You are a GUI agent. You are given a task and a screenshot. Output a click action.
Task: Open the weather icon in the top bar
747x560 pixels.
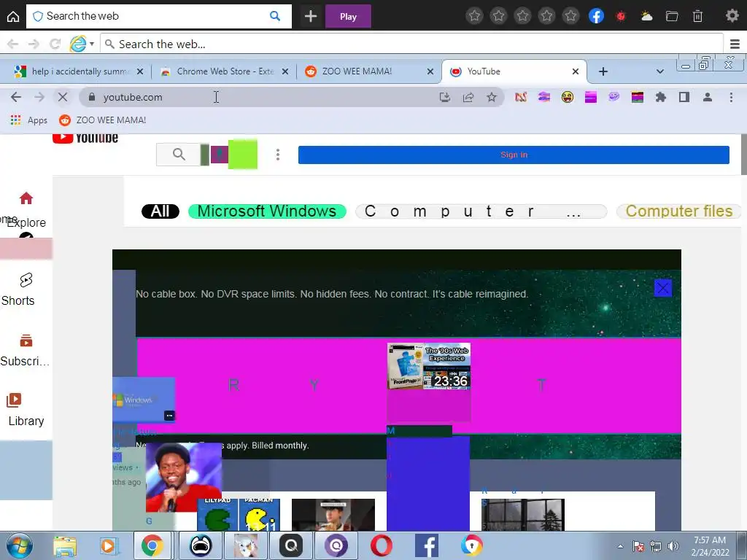(646, 17)
